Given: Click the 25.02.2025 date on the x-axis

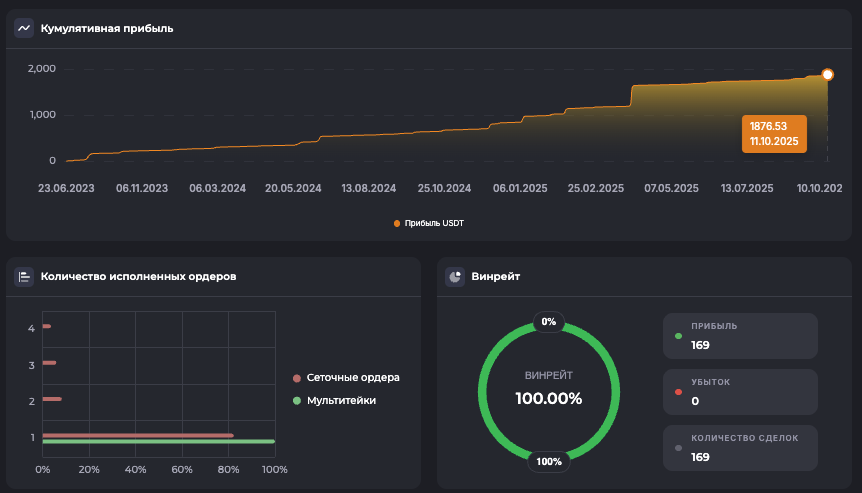Looking at the screenshot, I should (596, 187).
